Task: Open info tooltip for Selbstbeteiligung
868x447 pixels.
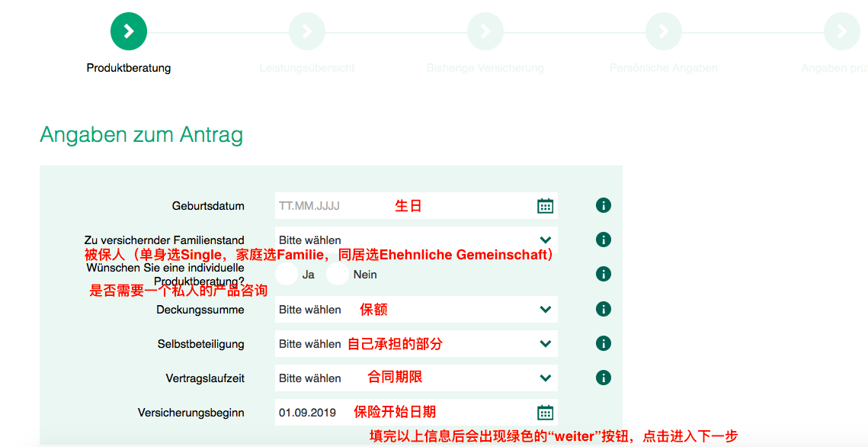Action: [604, 343]
